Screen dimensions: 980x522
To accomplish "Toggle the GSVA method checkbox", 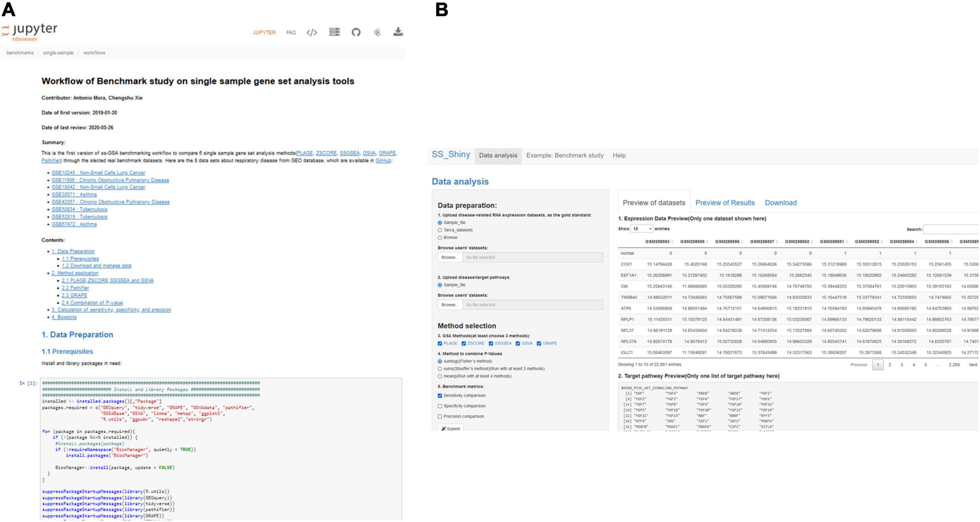I will [518, 343].
